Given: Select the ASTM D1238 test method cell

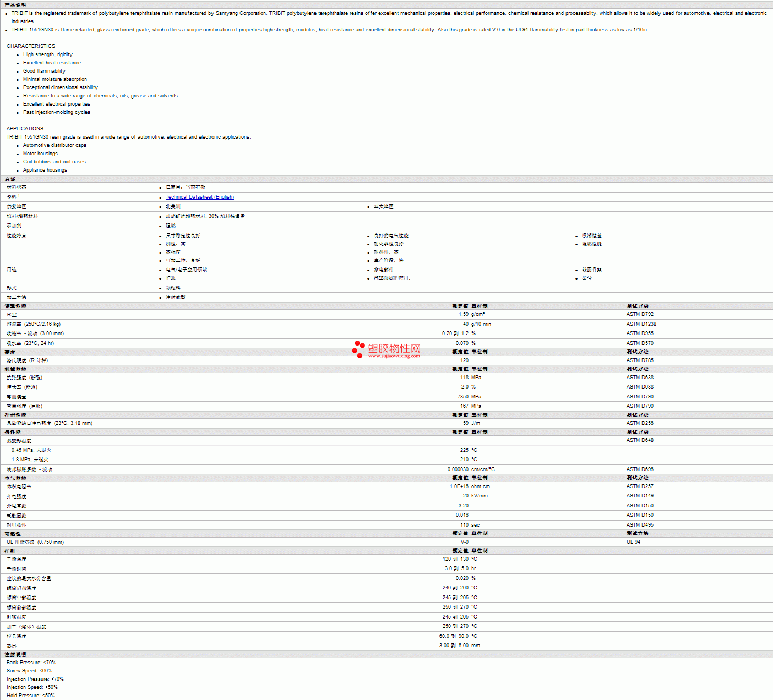Looking at the screenshot, I should 641,324.
